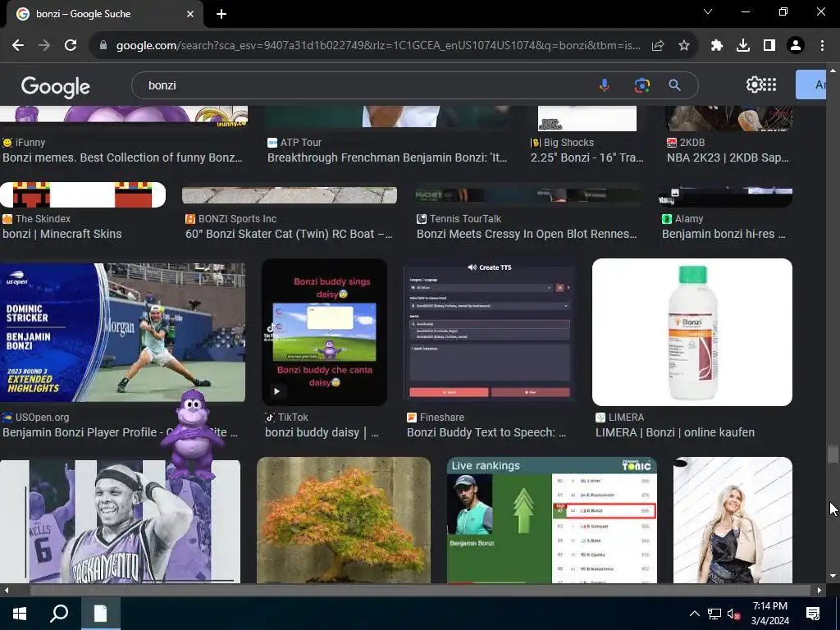Viewport: 840px width, 630px height.
Task: Open the Chrome downloads icon
Action: click(743, 46)
